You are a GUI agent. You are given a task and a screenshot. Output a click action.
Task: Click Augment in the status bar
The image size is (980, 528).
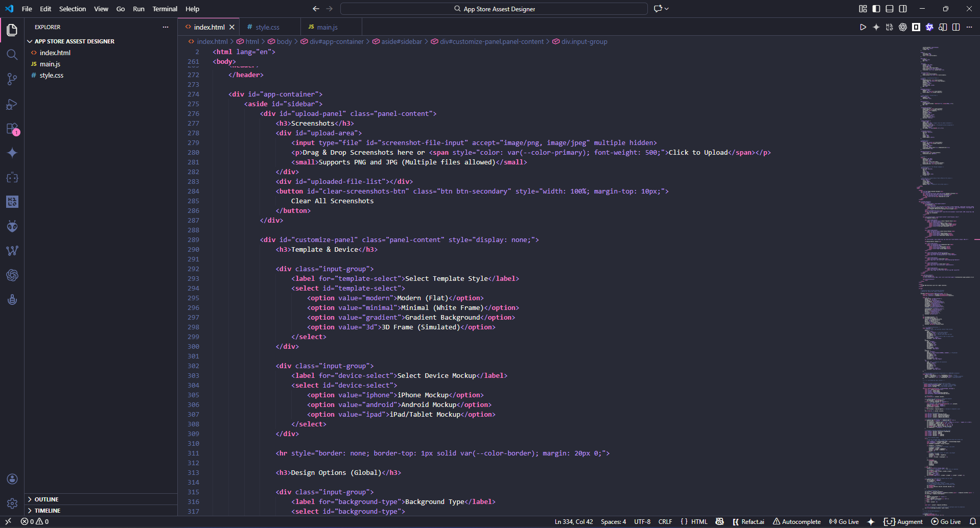tap(903, 522)
